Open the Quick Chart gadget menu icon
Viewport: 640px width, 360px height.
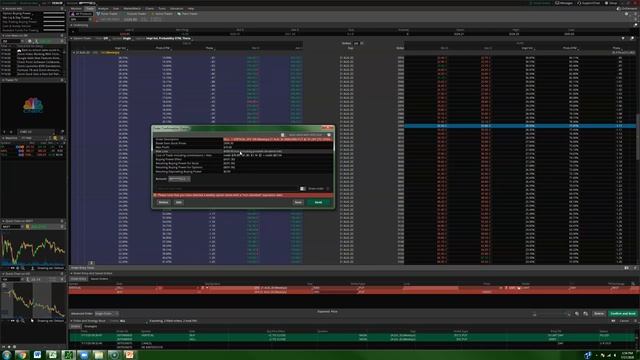point(62,221)
